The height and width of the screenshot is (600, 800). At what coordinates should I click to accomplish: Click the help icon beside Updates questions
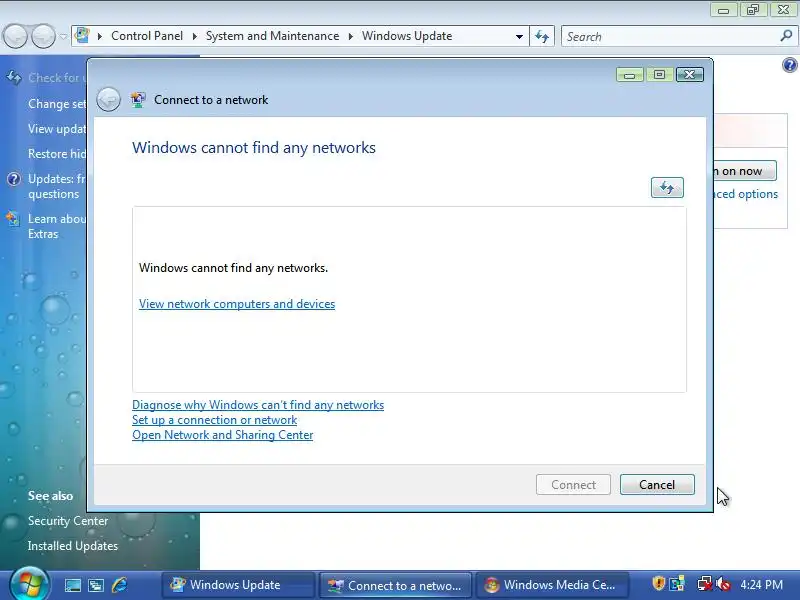pos(14,179)
